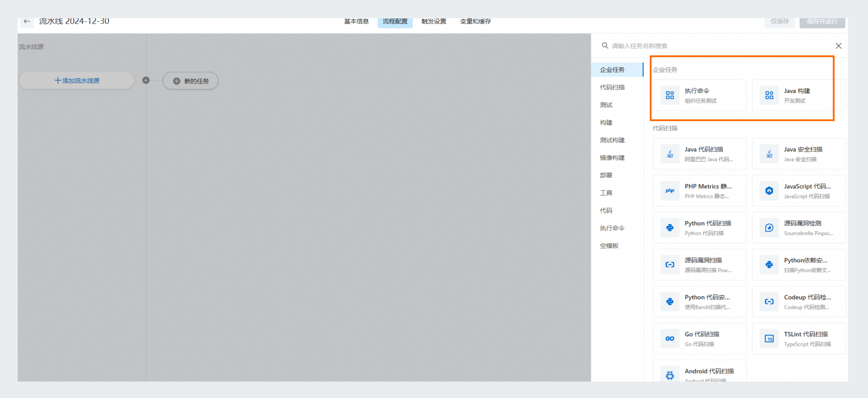Click the Java 构建 card title text
This screenshot has width=868, height=398.
coord(797,91)
